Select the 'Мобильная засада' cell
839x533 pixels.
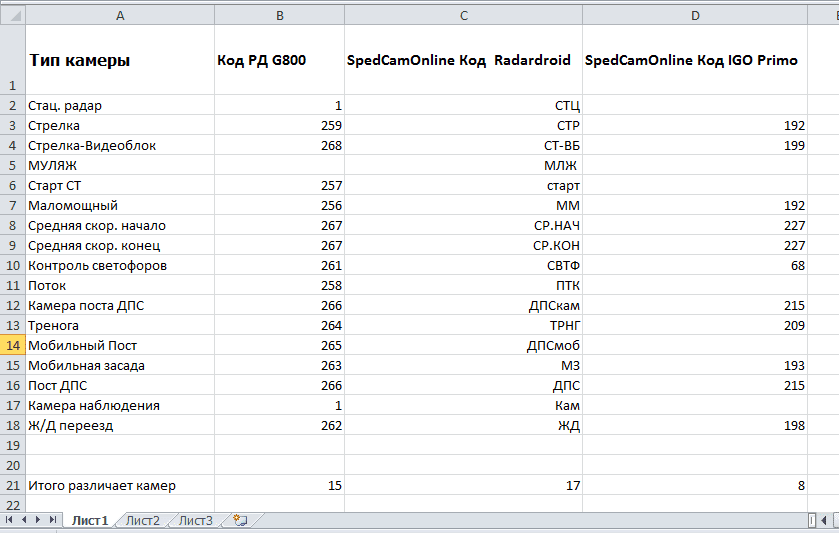(x=120, y=366)
